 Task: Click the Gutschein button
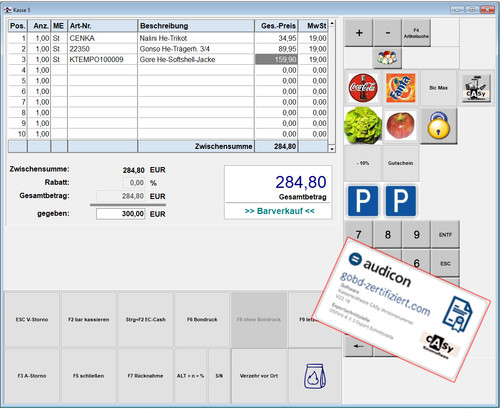[400, 163]
